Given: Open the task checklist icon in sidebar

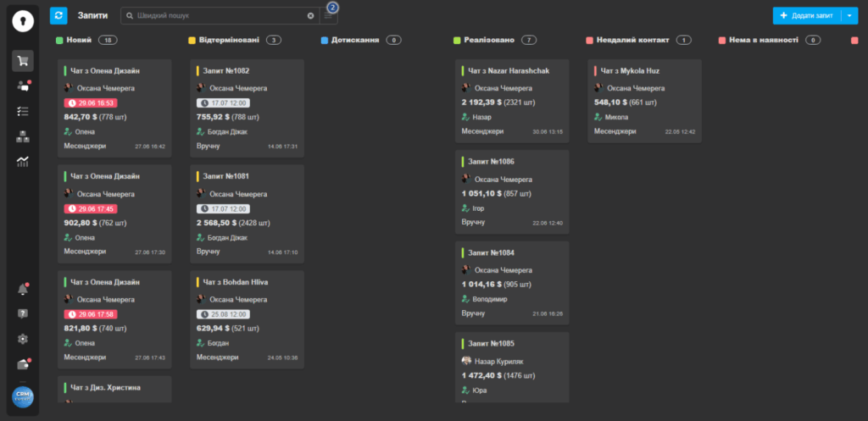Looking at the screenshot, I should [x=23, y=111].
